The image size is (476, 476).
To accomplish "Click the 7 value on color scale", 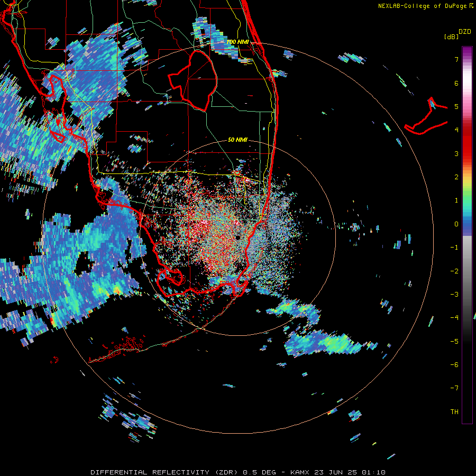I will point(456,59).
